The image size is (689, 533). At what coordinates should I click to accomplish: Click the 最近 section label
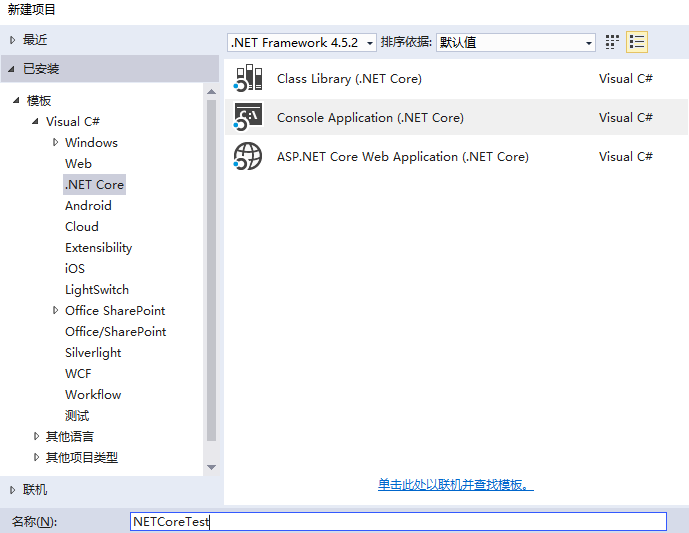(35, 40)
